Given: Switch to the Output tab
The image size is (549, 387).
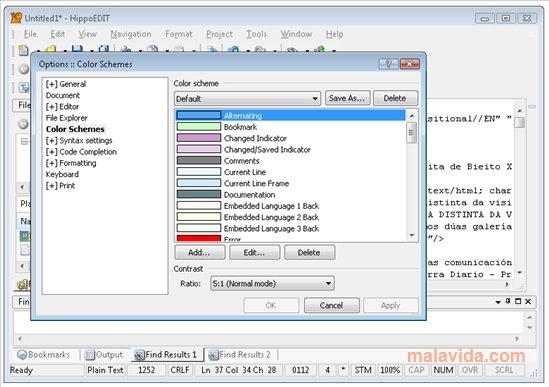Looking at the screenshot, I should pos(104,355).
